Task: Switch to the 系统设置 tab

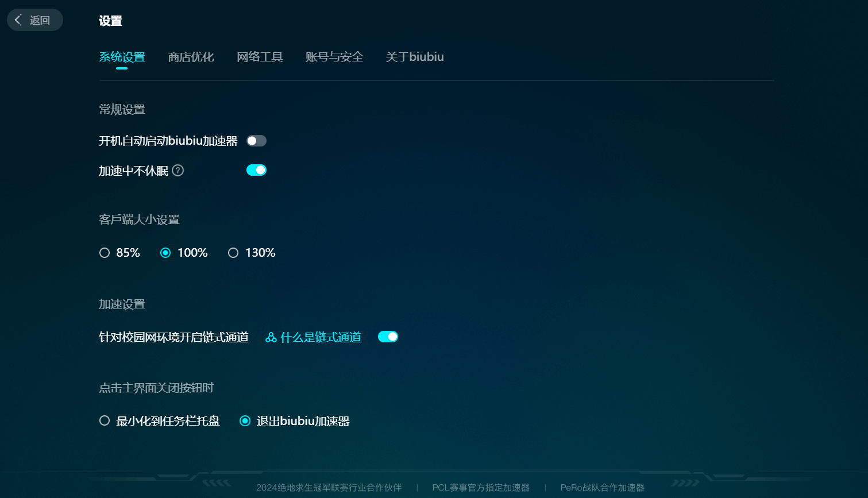Action: click(122, 57)
